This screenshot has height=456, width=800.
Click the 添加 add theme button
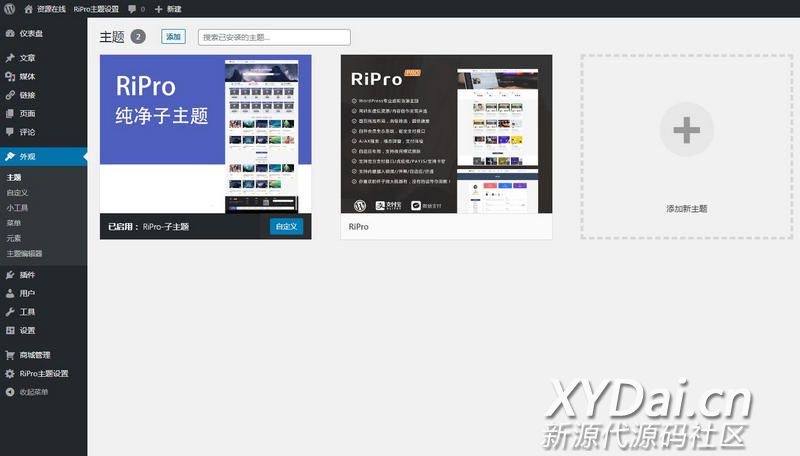coord(173,37)
